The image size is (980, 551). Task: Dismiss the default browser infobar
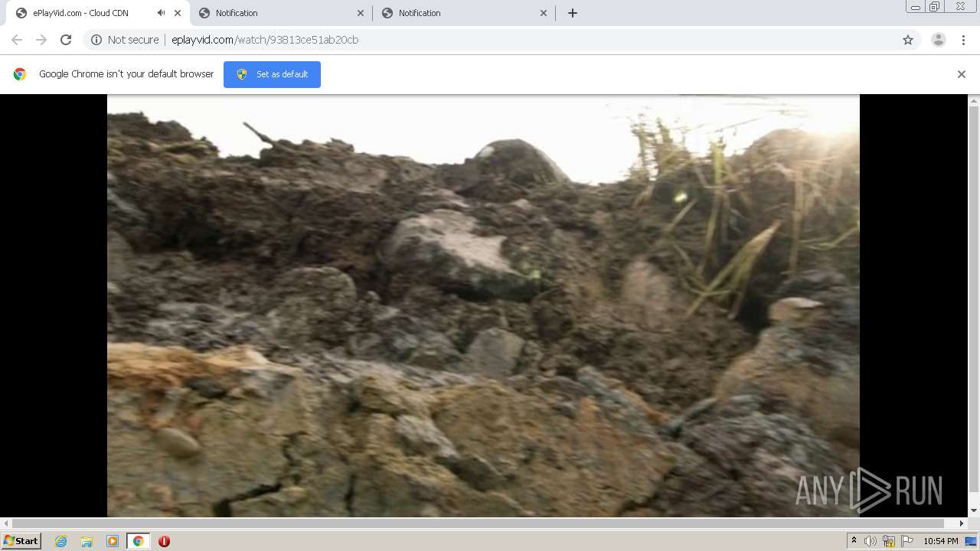(x=962, y=74)
